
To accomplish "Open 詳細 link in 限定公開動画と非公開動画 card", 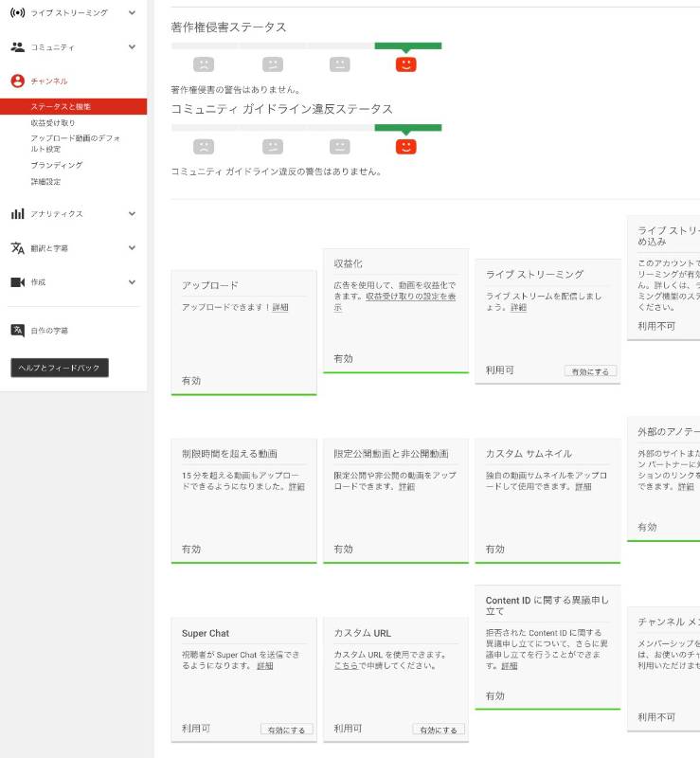I will coord(406,486).
